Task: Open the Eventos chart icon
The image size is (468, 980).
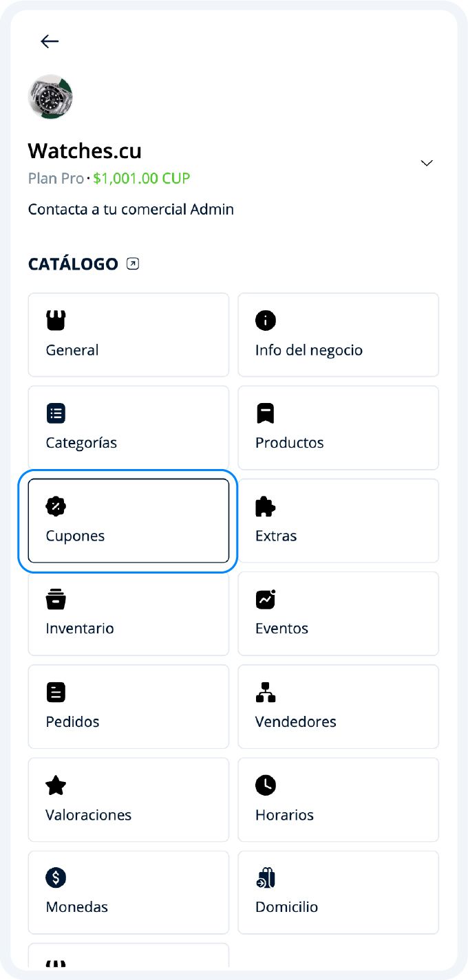Action: (x=266, y=599)
